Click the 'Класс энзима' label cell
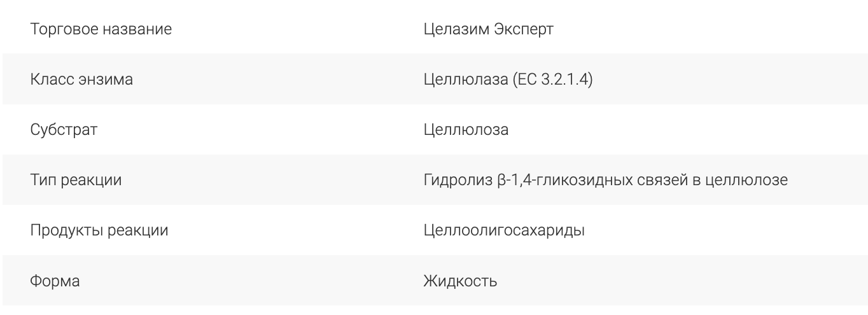Viewport: 868px width, 315px height. click(81, 80)
